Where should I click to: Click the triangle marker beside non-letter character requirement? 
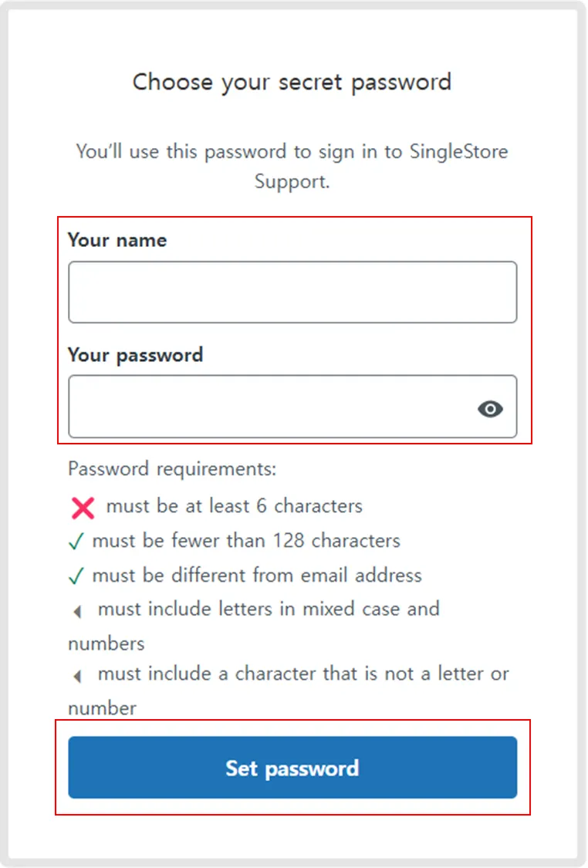[x=76, y=677]
